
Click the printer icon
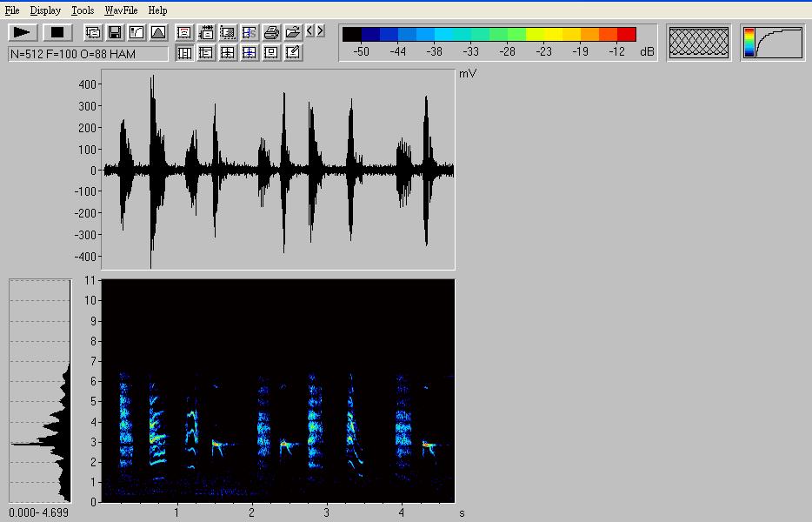[271, 32]
